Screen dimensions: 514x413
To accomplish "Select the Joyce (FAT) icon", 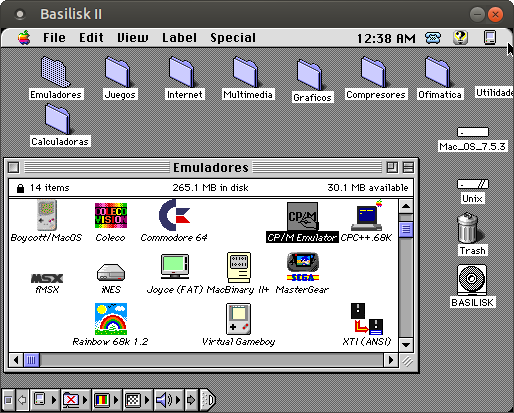I will 175,266.
